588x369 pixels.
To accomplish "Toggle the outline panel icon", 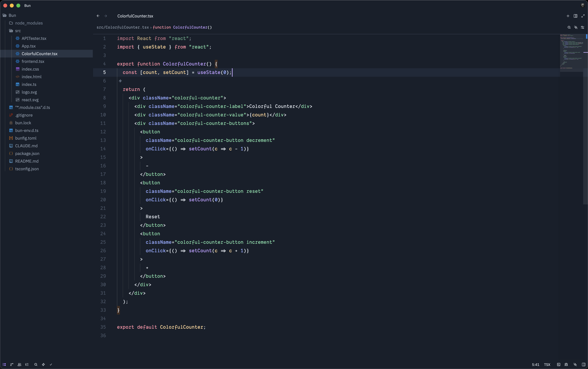I will [x=27, y=364].
